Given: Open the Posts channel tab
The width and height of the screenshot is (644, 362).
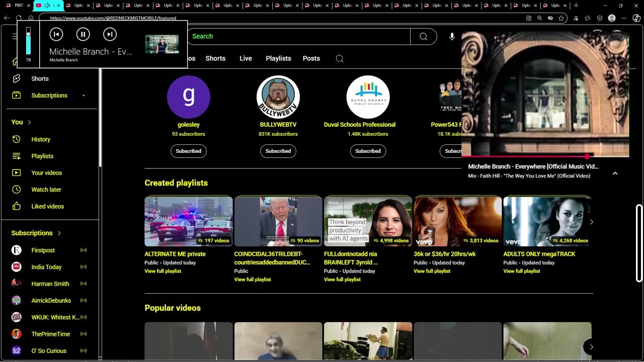Looking at the screenshot, I should (311, 58).
